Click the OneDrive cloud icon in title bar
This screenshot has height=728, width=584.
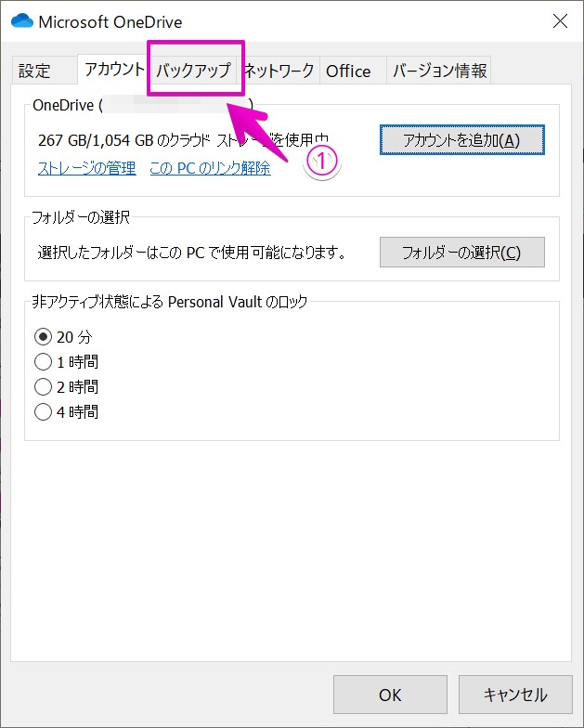click(x=22, y=21)
